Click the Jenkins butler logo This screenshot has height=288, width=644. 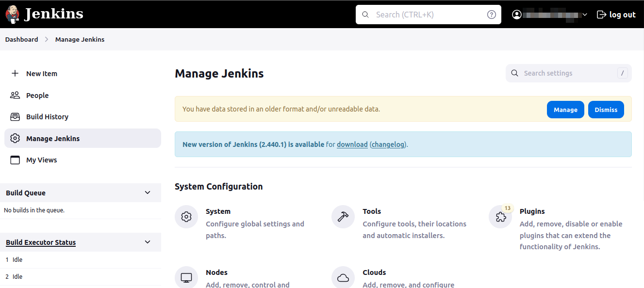(x=13, y=14)
